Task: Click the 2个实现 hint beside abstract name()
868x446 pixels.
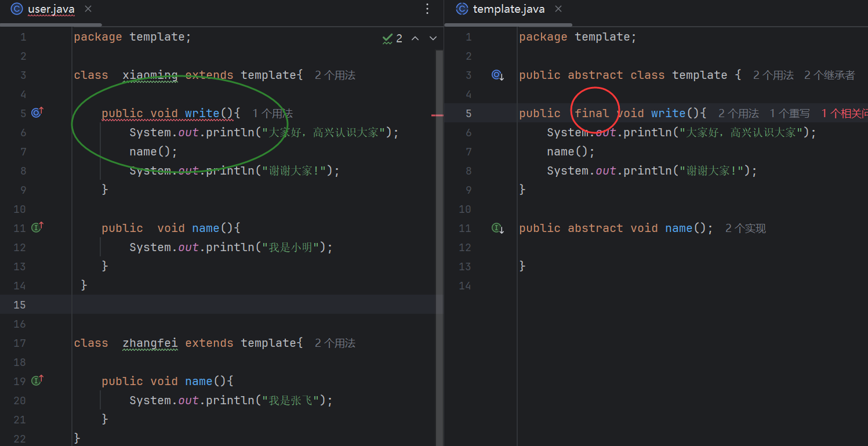Action: (745, 229)
